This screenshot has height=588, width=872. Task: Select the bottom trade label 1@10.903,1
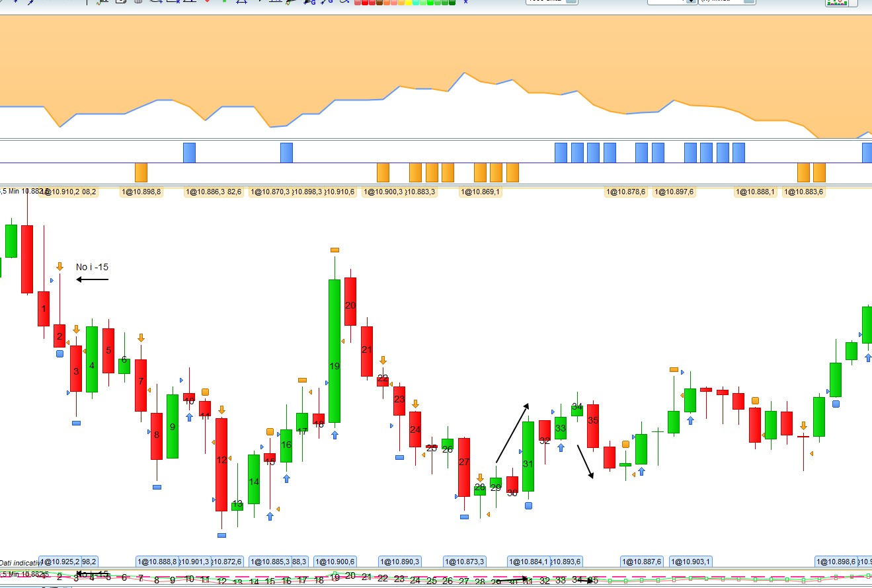click(690, 562)
